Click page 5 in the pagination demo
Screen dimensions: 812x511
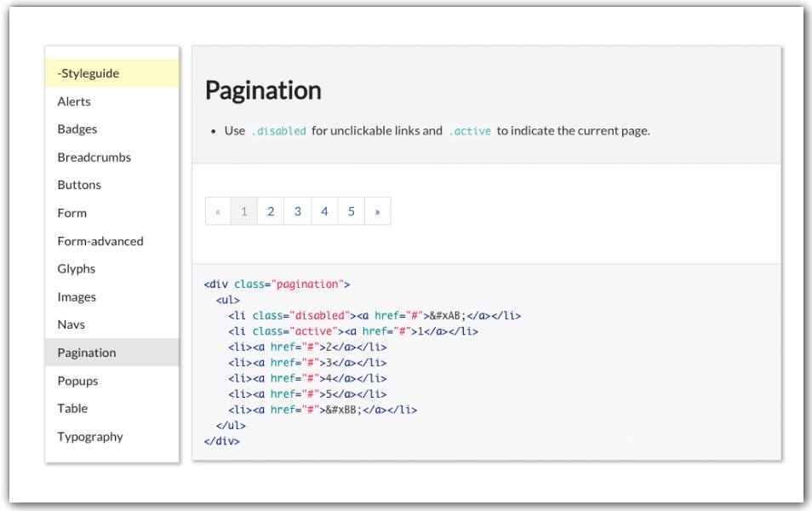352,210
